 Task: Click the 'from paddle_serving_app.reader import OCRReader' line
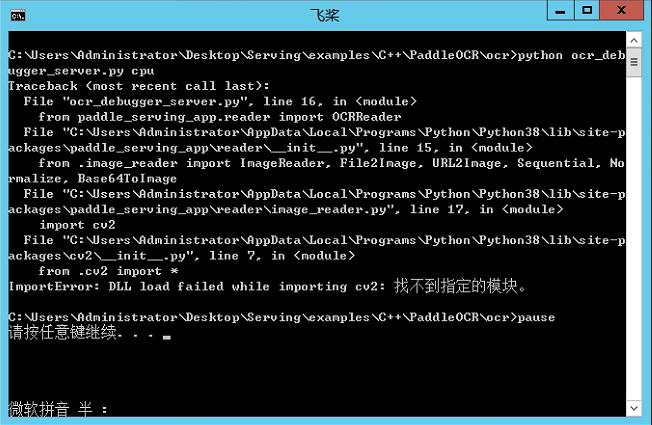point(220,117)
